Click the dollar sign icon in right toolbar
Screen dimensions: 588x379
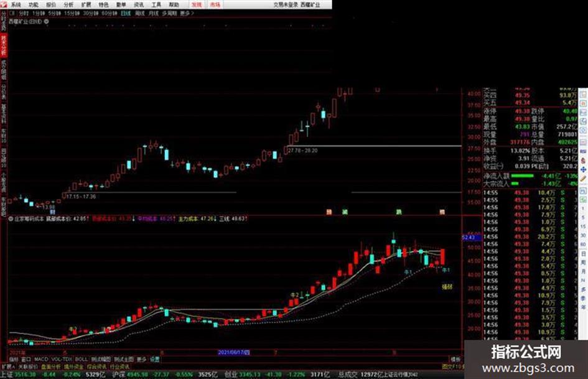point(583,161)
